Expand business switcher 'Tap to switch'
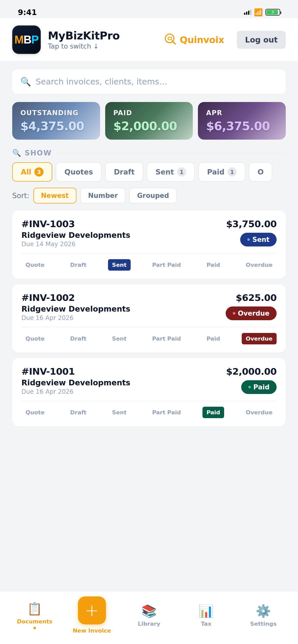 73,46
